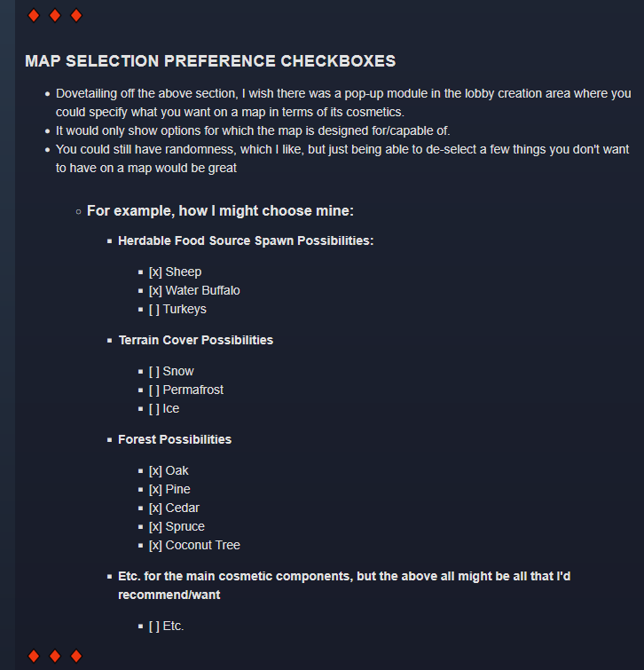
Task: Click the first red diamond at top
Action: tap(34, 15)
